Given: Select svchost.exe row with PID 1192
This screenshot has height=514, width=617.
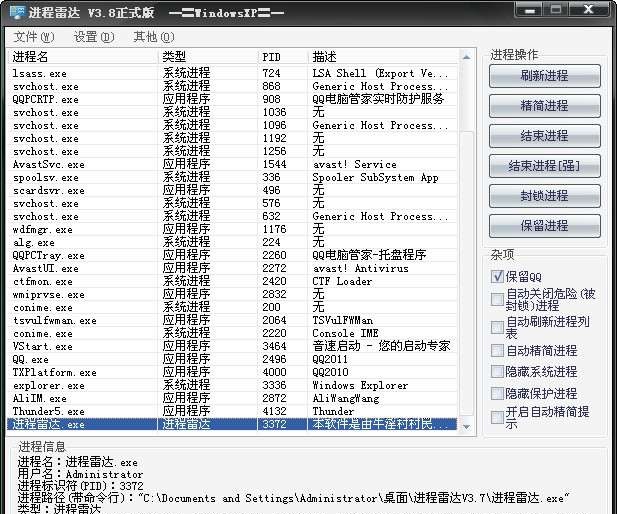Looking at the screenshot, I should (232, 138).
